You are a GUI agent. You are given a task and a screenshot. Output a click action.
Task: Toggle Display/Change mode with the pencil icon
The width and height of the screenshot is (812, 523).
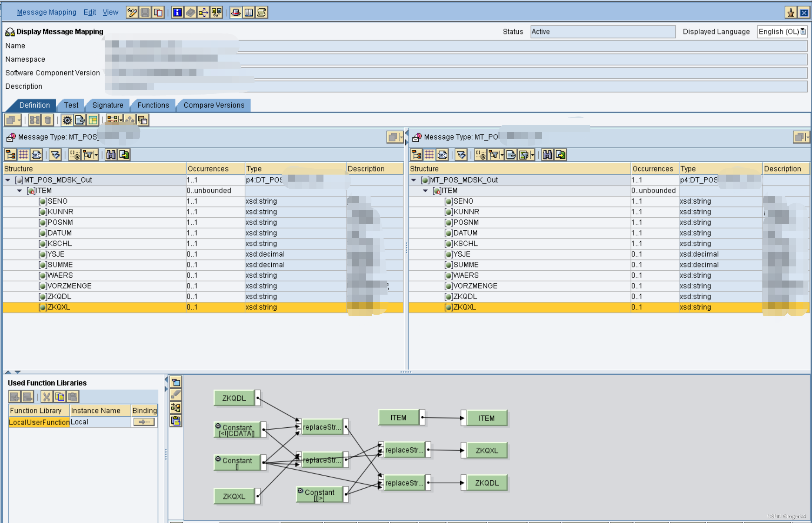click(x=132, y=12)
